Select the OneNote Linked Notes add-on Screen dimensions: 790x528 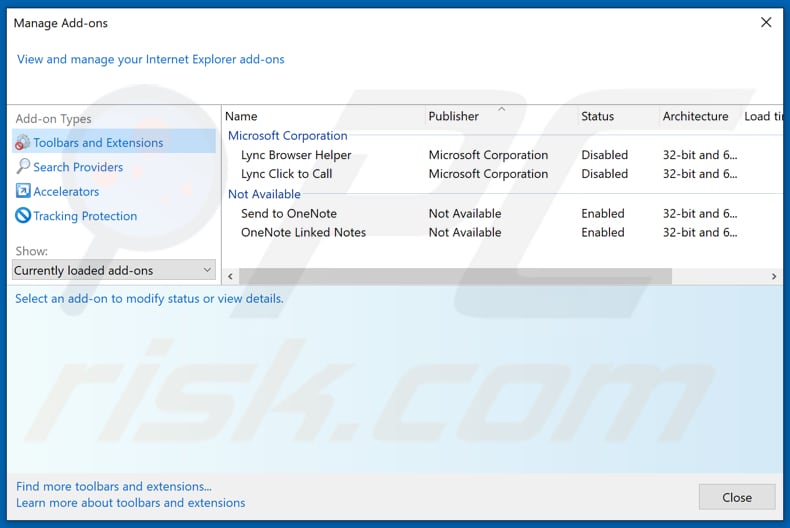coord(303,232)
